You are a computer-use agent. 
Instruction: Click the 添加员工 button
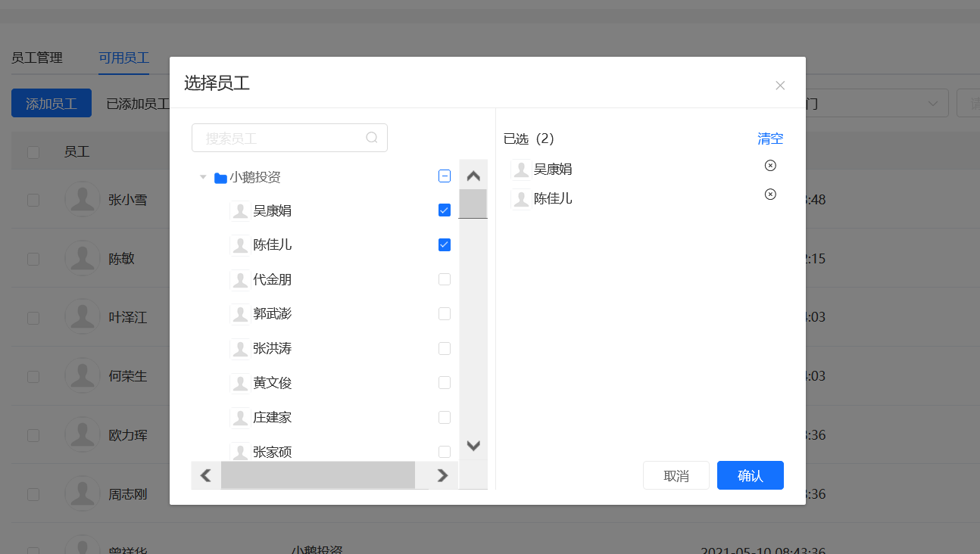pos(51,104)
